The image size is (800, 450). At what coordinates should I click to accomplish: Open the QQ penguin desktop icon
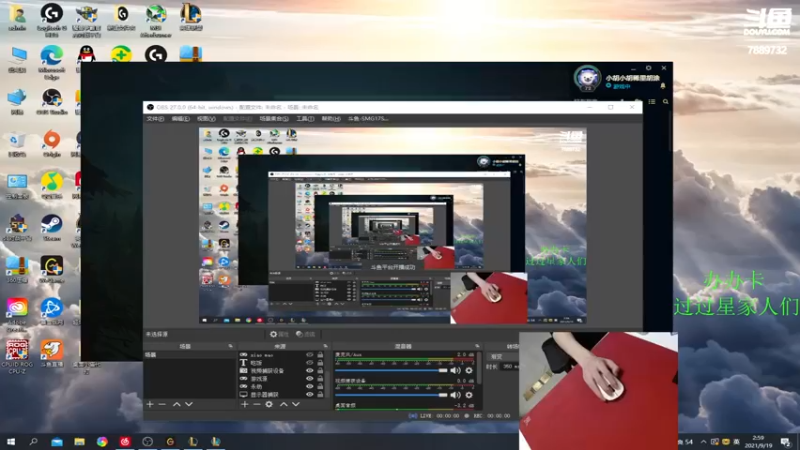[86, 56]
